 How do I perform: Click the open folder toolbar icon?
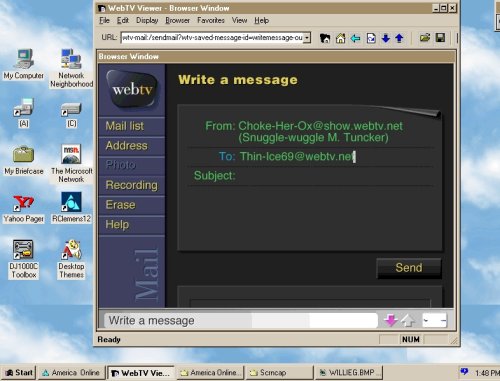[x=425, y=38]
